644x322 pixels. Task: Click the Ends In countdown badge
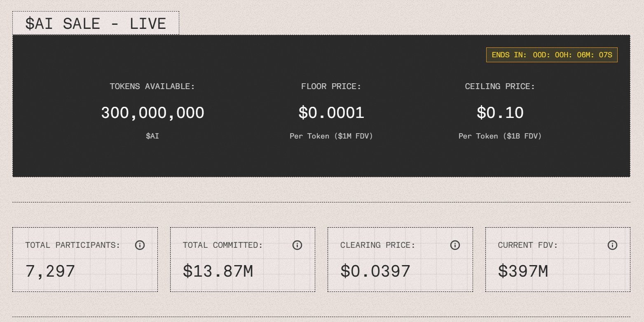pos(552,55)
